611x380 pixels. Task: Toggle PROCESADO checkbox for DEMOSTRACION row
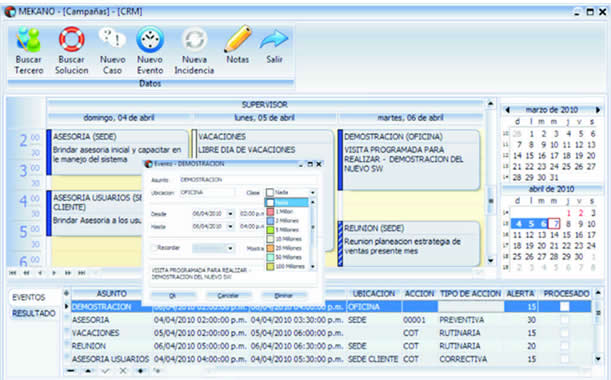(x=564, y=307)
